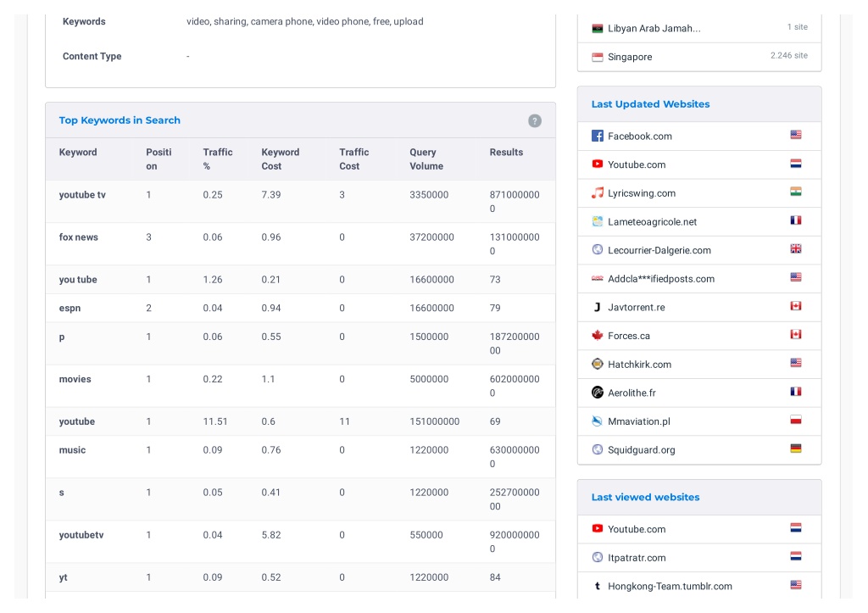Click keyword cost 7.39
This screenshot has width=868, height=613.
click(270, 195)
